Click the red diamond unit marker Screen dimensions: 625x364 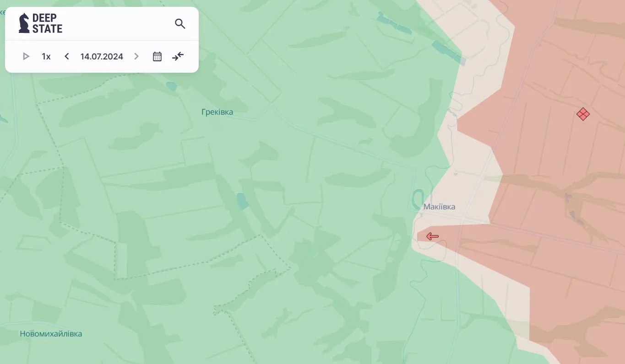click(583, 114)
